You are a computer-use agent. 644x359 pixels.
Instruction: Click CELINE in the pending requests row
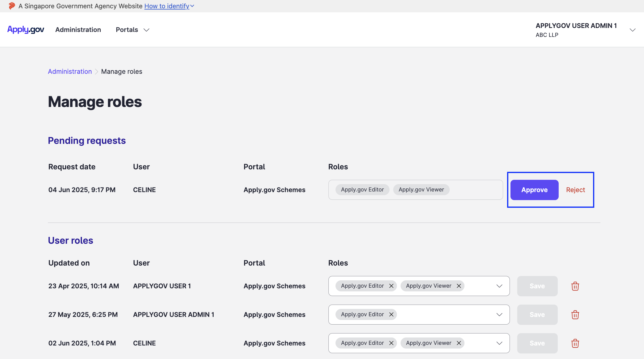point(144,190)
